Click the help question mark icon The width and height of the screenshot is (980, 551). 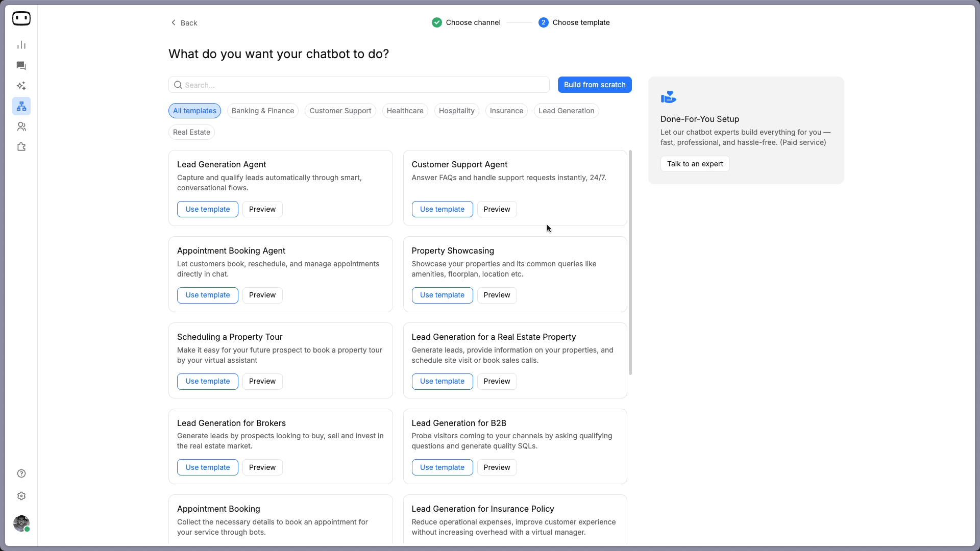[21, 473]
